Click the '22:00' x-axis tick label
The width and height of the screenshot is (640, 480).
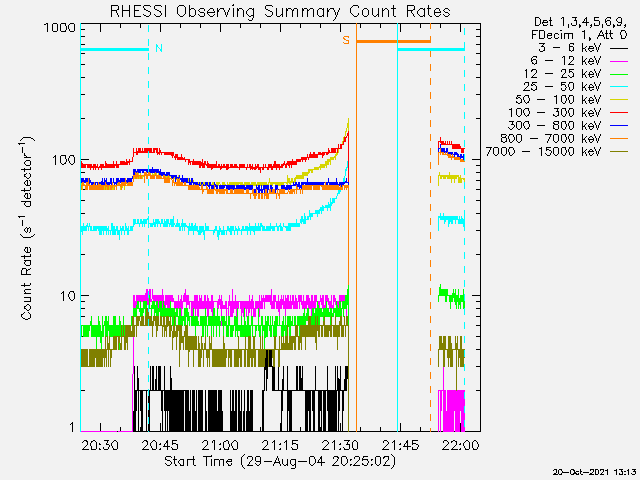click(x=460, y=445)
